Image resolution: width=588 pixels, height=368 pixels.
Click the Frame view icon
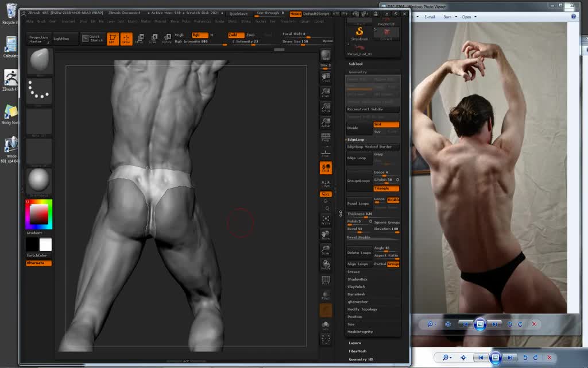pos(326,220)
